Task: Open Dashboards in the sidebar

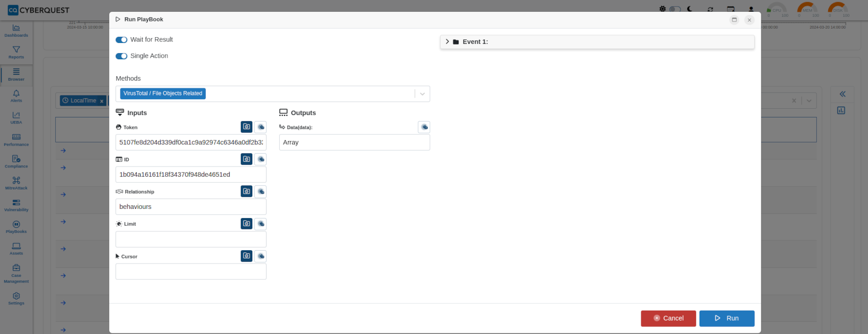Action: (x=16, y=31)
